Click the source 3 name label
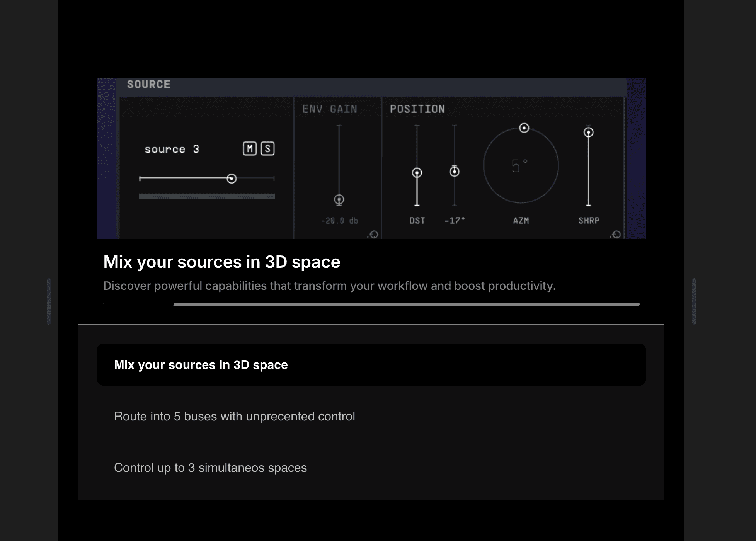Screen dimensions: 756x541 tap(172, 149)
